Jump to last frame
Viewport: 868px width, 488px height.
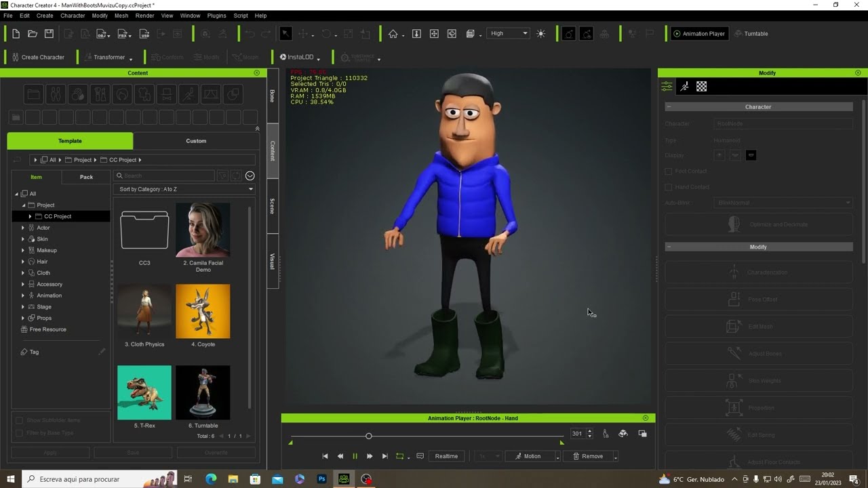pos(384,456)
